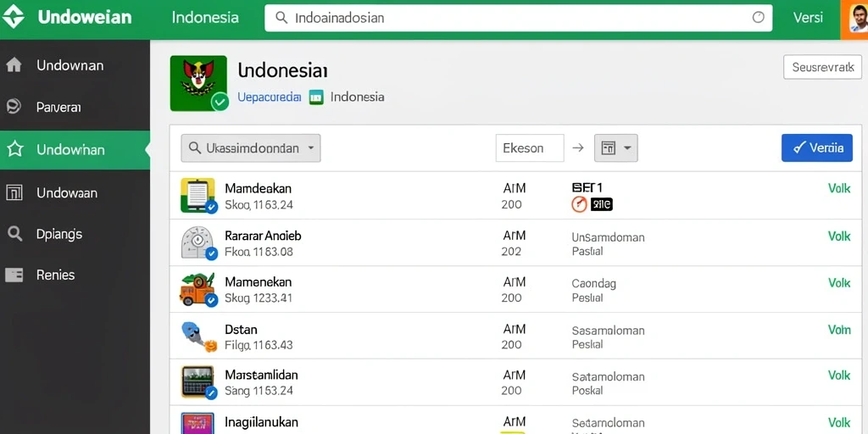Click the Mamdeakan app name
Screen dimensions: 868x434
click(x=258, y=188)
